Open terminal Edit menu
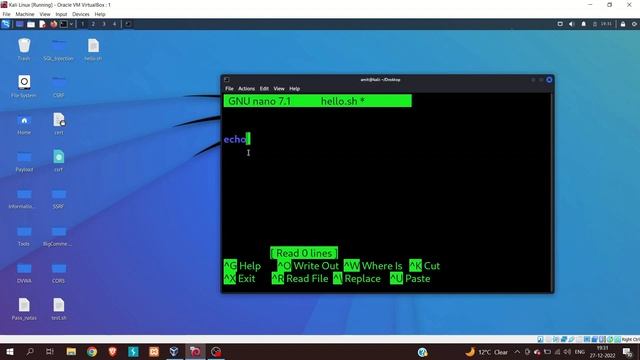The image size is (640, 360). (x=264, y=89)
